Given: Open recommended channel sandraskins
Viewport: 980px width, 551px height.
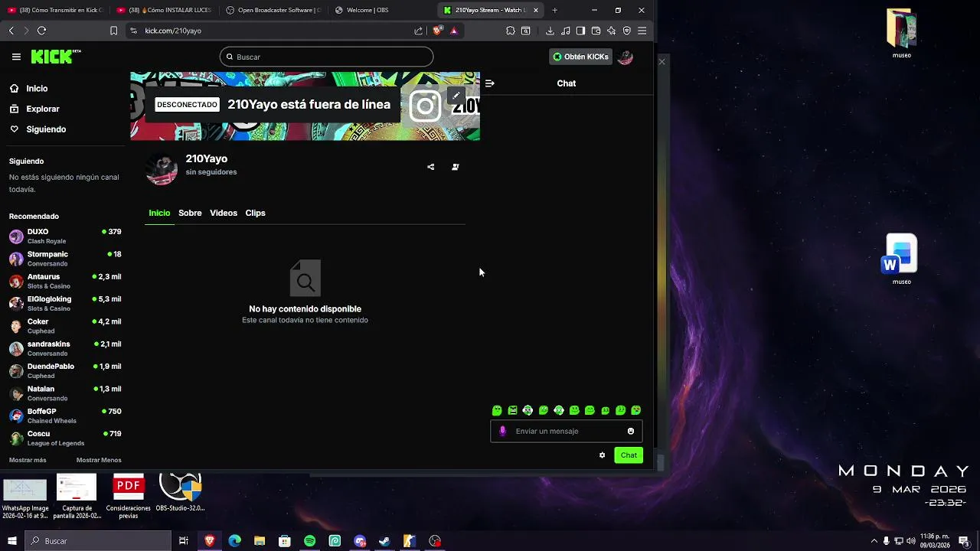Looking at the screenshot, I should pos(65,348).
